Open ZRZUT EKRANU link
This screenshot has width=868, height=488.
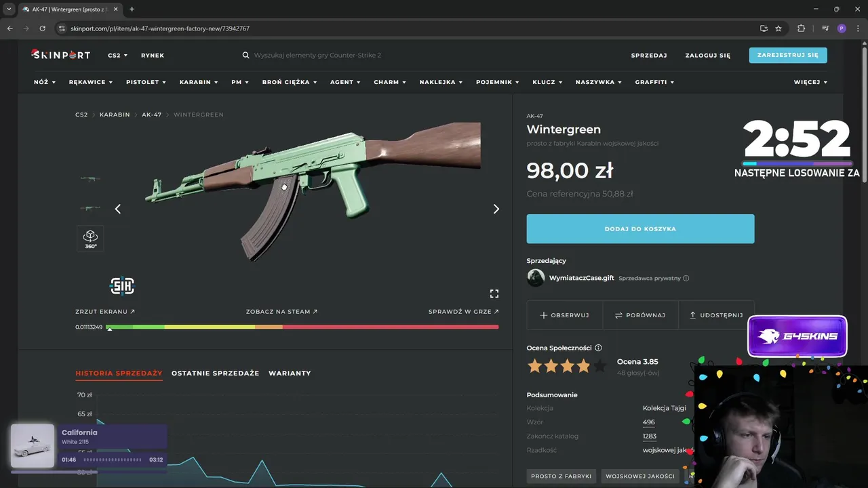105,312
